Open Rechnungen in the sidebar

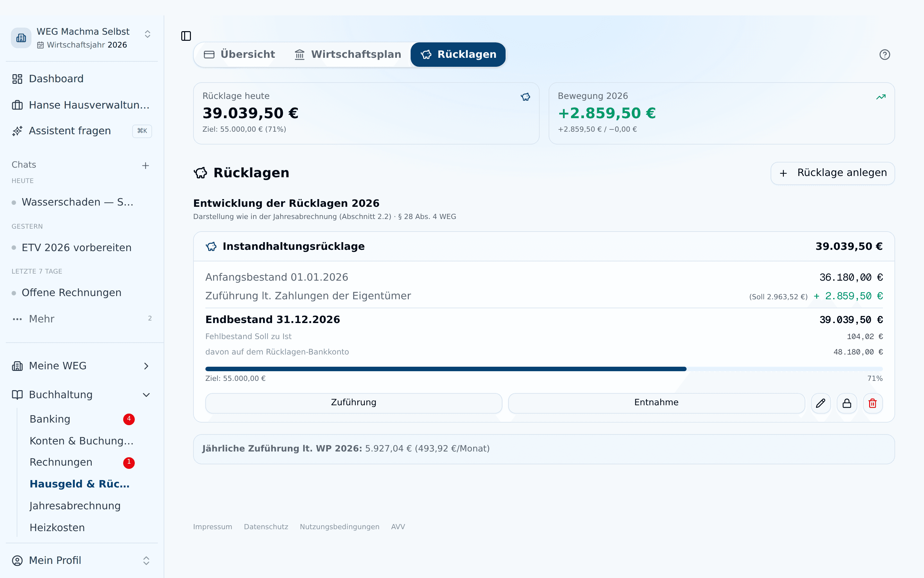(x=82, y=462)
